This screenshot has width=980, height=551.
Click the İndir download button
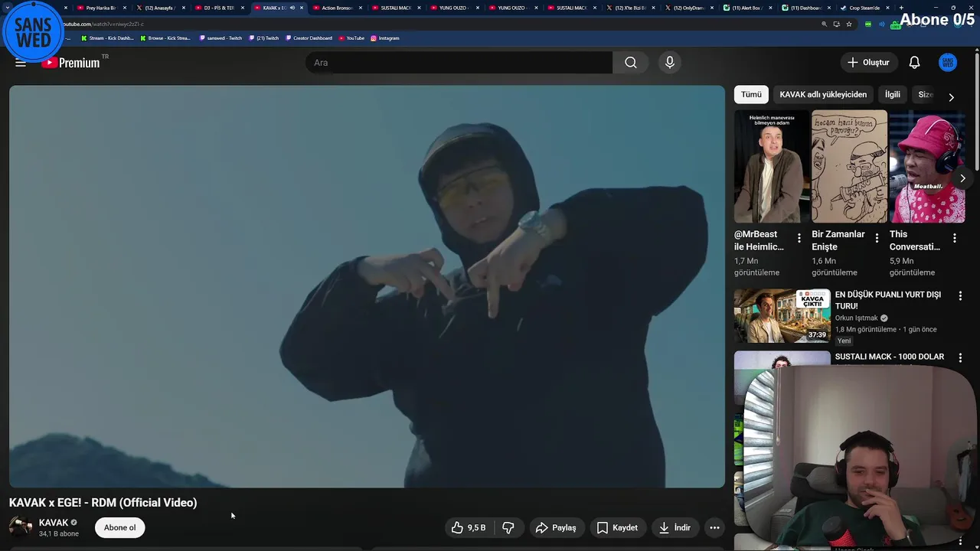click(675, 527)
